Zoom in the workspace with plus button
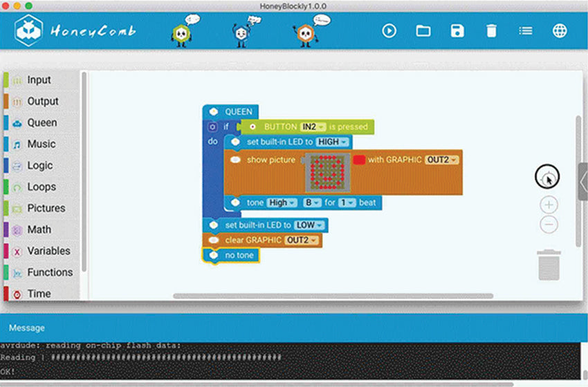This screenshot has width=588, height=387. tap(549, 205)
